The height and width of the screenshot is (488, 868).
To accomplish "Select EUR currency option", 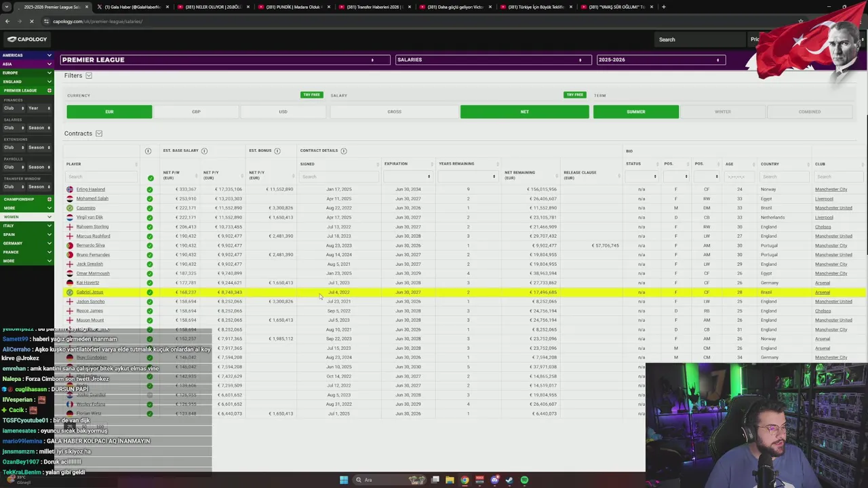I will [109, 112].
